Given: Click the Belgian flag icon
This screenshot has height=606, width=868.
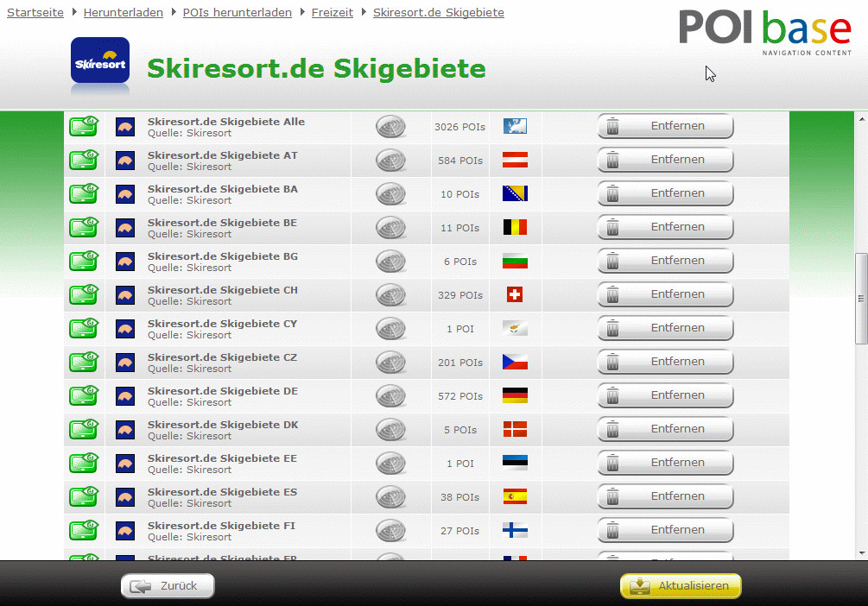Looking at the screenshot, I should (x=515, y=228).
